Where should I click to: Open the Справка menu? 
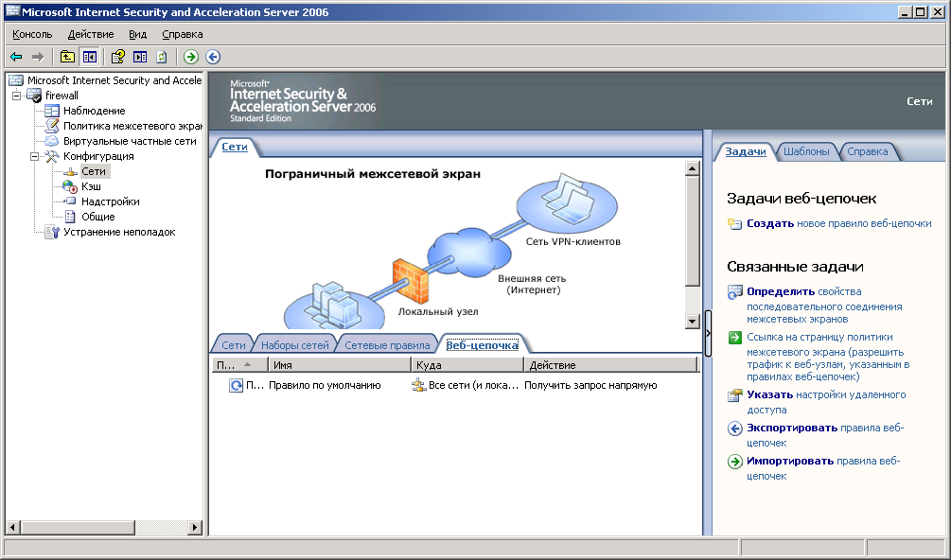point(182,34)
